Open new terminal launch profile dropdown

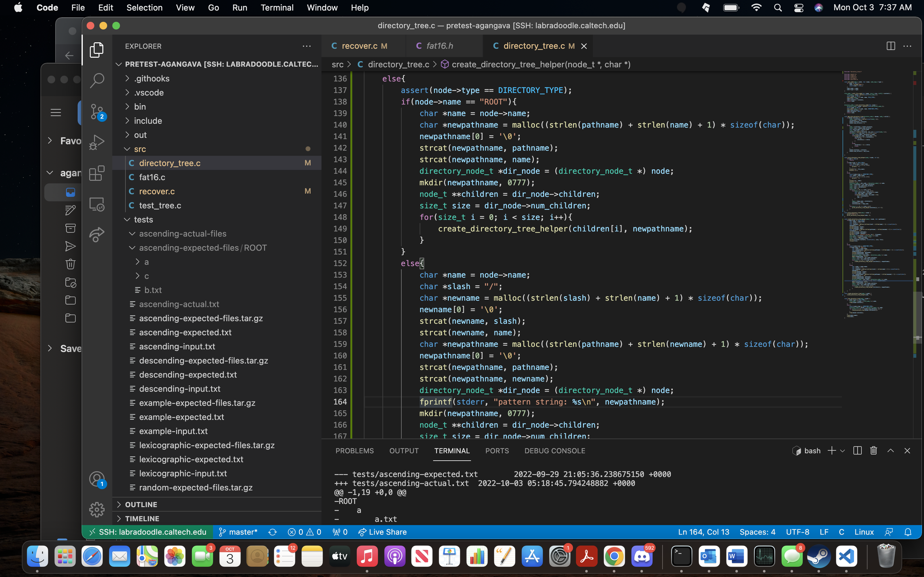tap(843, 451)
